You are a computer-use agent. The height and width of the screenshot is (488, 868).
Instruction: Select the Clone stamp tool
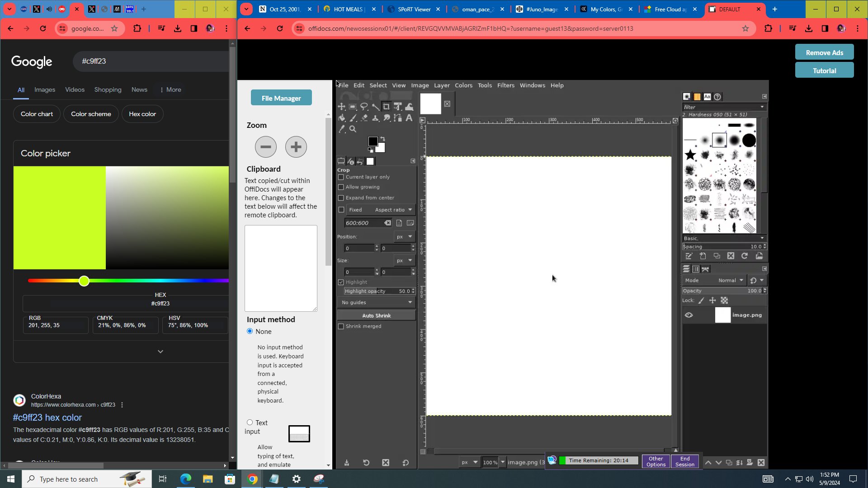[x=375, y=118]
